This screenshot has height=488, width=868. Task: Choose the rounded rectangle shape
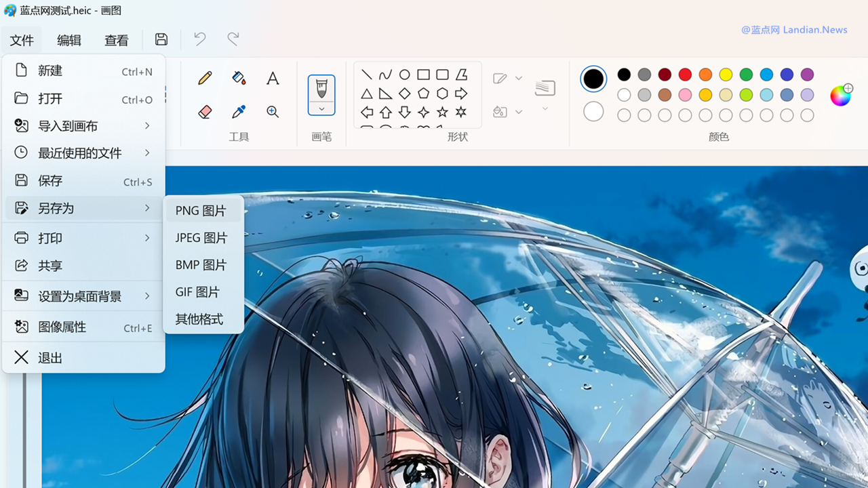tap(443, 75)
